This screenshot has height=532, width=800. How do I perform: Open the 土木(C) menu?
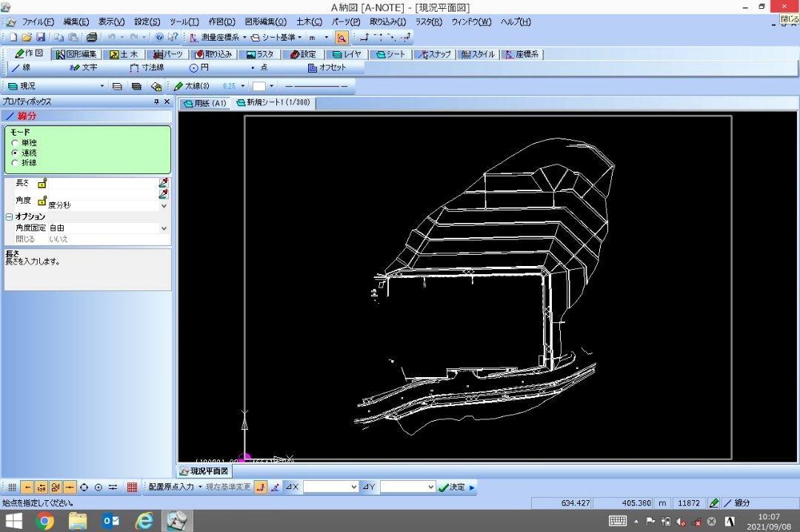click(x=309, y=22)
